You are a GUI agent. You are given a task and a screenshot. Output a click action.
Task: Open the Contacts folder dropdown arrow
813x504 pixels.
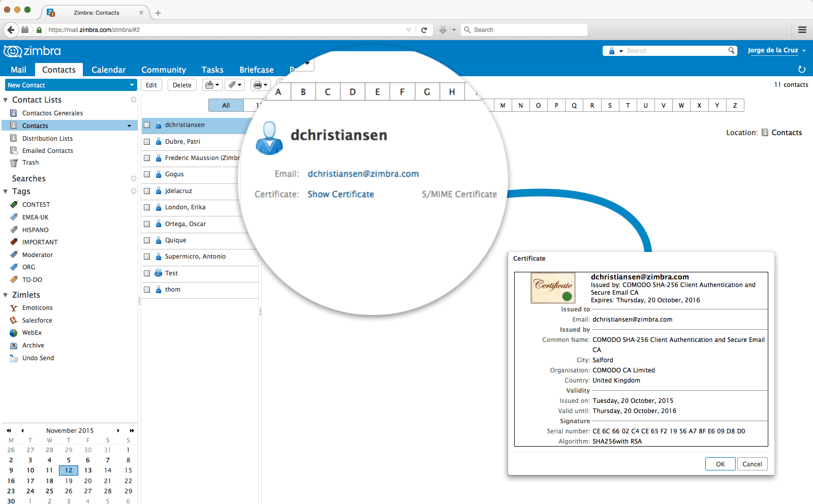[x=129, y=126]
